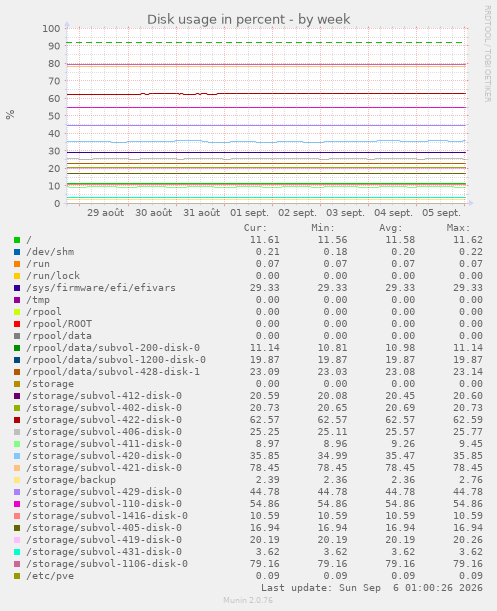Click the olive swatch beside /etc/pve
The height and width of the screenshot is (611, 497).
click(x=17, y=576)
